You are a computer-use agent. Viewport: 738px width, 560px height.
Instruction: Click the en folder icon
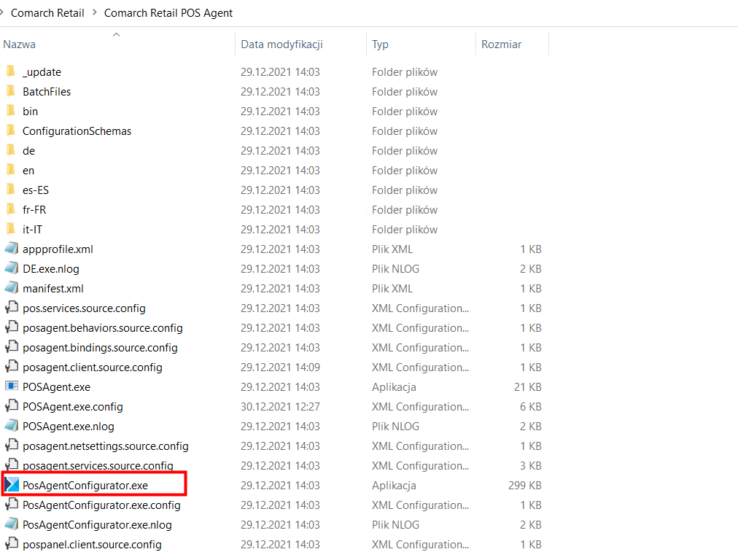pos(11,171)
